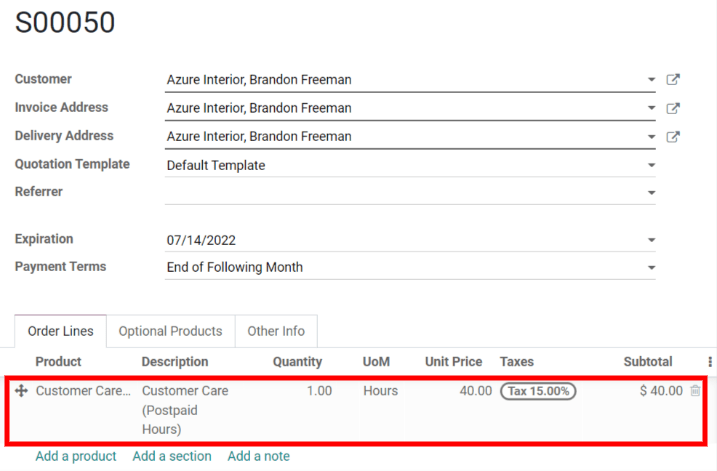The height and width of the screenshot is (471, 717).
Task: Open Delivery Address external link icon
Action: pos(673,136)
